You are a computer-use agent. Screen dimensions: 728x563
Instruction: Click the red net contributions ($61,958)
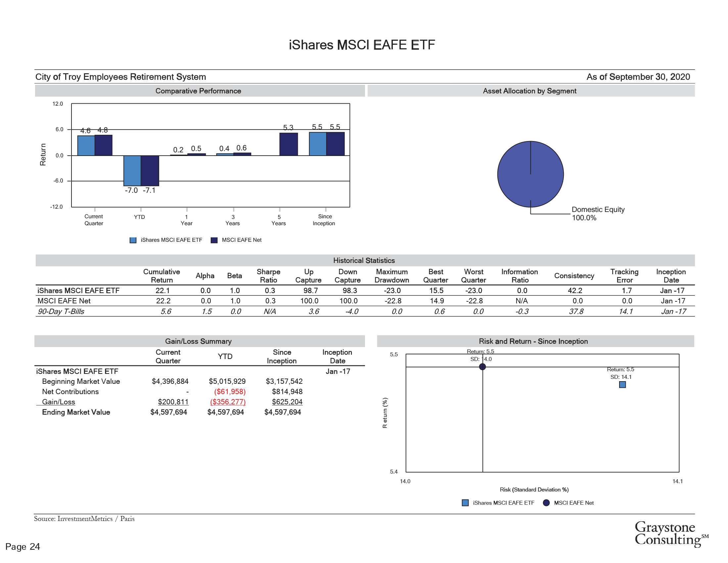tap(230, 391)
